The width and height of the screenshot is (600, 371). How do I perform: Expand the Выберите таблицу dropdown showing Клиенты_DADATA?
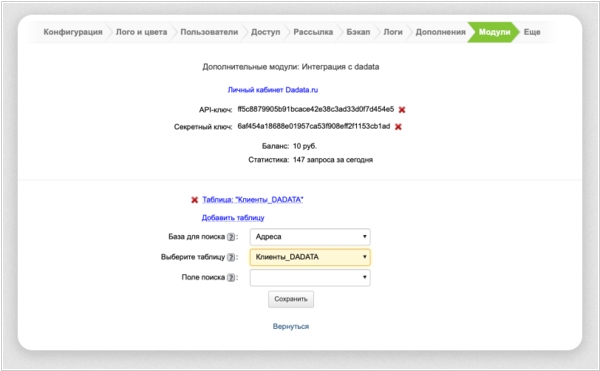310,257
